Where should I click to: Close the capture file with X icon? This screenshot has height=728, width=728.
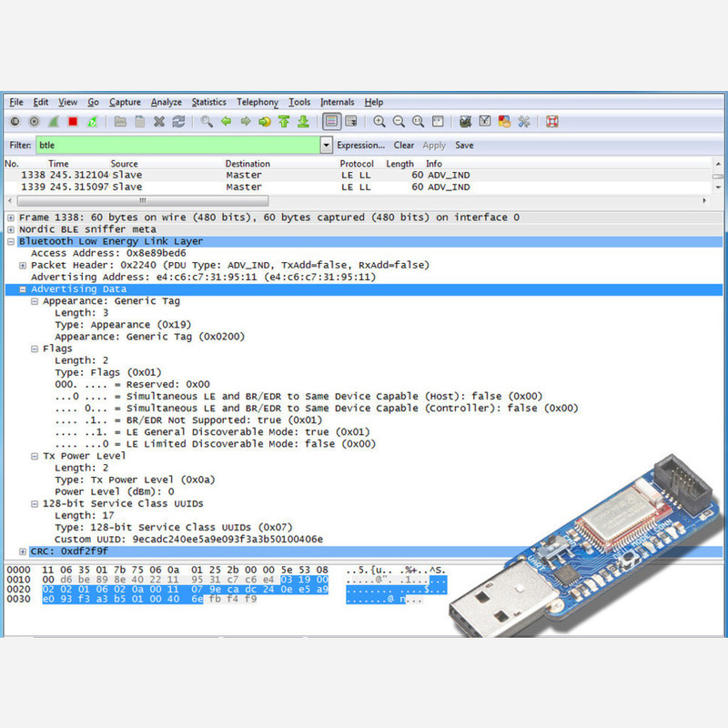click(x=159, y=122)
